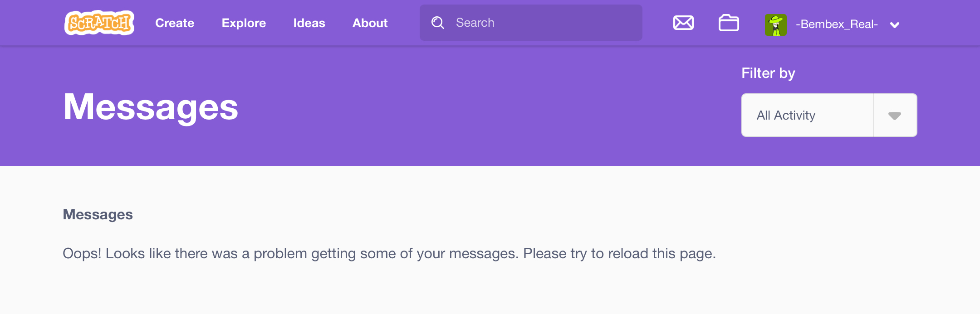Click the gray arrow on the filter selector
The width and height of the screenshot is (980, 314).
(x=894, y=115)
